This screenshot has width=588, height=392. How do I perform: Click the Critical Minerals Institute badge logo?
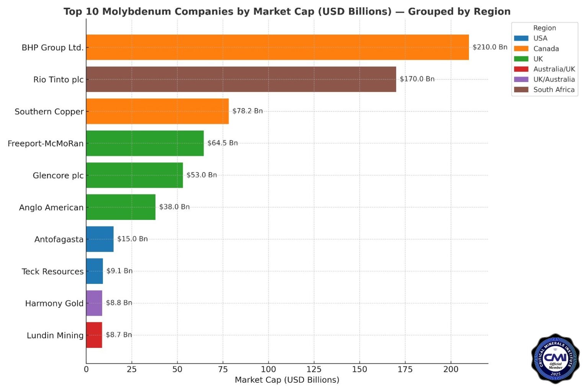pyautogui.click(x=555, y=359)
